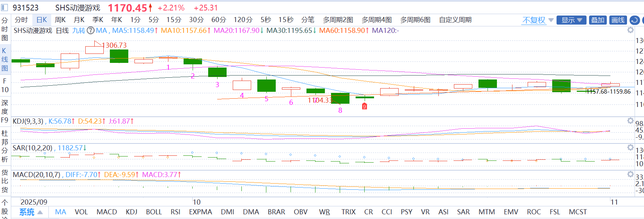Select the TRIX indicator
Screen dimensions: 644x219
click(x=348, y=212)
